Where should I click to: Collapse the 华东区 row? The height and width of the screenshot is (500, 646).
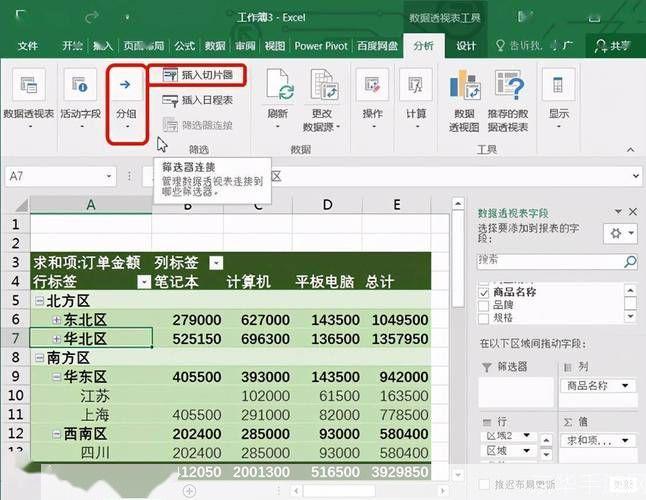click(x=57, y=377)
